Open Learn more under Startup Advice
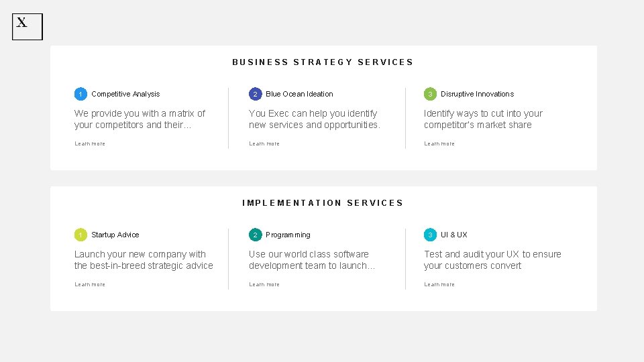 coord(90,284)
